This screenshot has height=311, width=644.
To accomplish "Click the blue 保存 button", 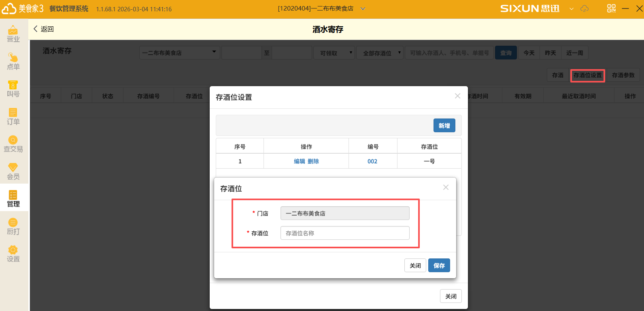I will 439,266.
